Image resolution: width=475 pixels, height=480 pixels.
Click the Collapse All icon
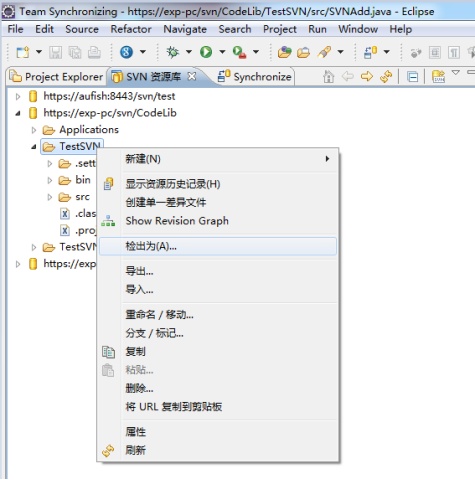tap(413, 77)
